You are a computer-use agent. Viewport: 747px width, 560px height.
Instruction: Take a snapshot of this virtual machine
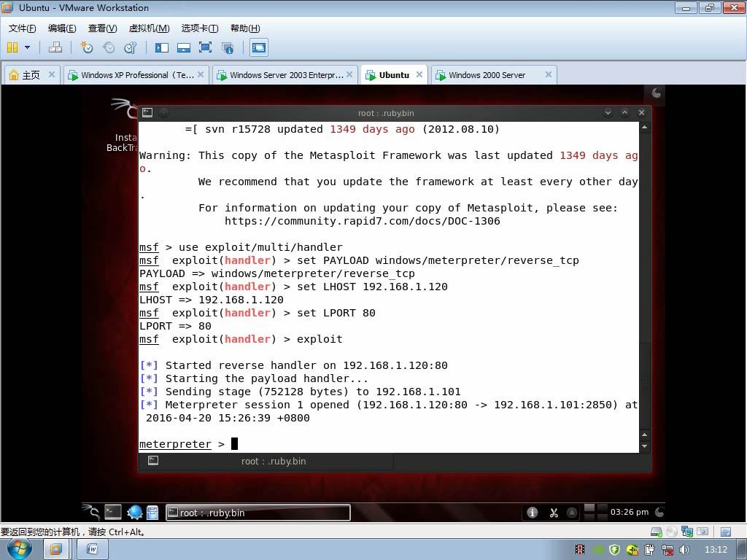86,47
